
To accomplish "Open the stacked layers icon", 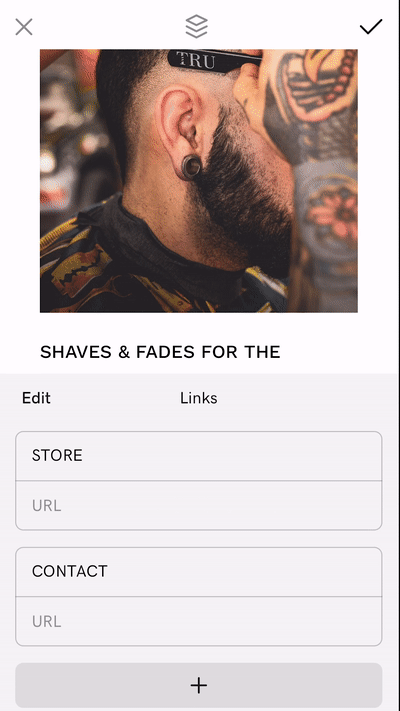I will coord(196,26).
